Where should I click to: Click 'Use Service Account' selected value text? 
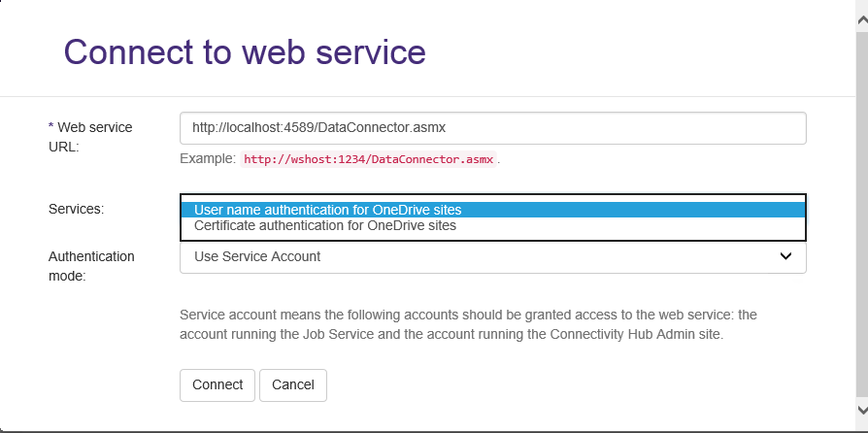pyautogui.click(x=257, y=257)
